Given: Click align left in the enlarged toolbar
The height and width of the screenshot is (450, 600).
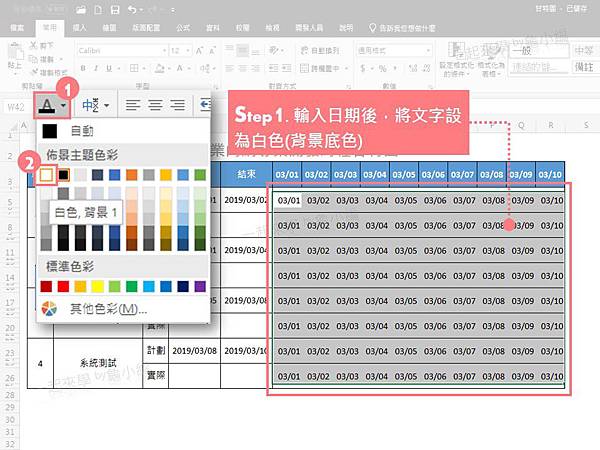Looking at the screenshot, I should 133,104.
